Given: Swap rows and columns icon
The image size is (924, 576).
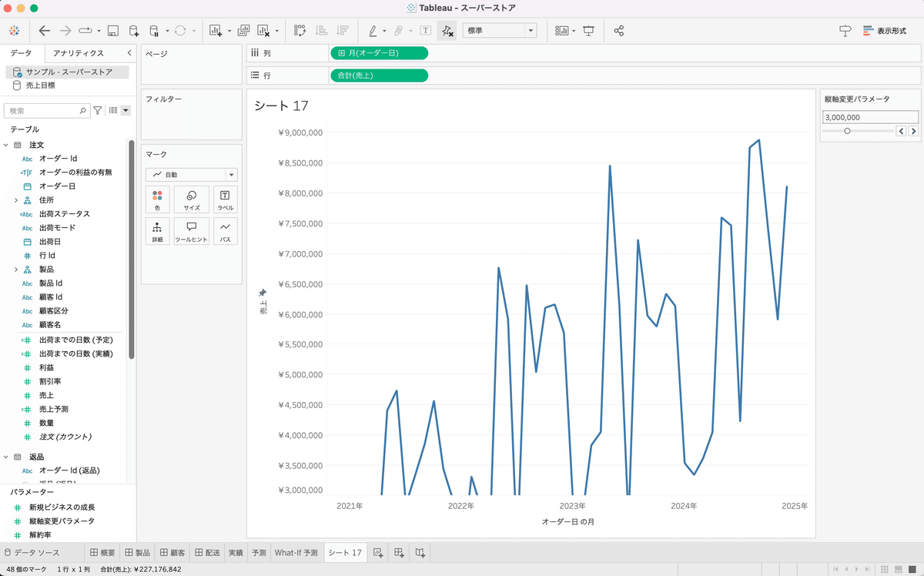Looking at the screenshot, I should click(300, 31).
